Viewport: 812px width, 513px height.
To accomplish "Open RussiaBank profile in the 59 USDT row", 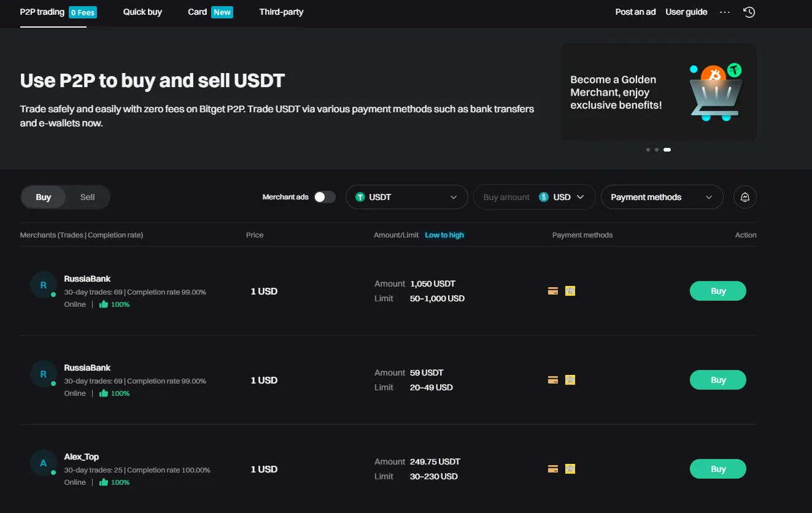I will [87, 368].
